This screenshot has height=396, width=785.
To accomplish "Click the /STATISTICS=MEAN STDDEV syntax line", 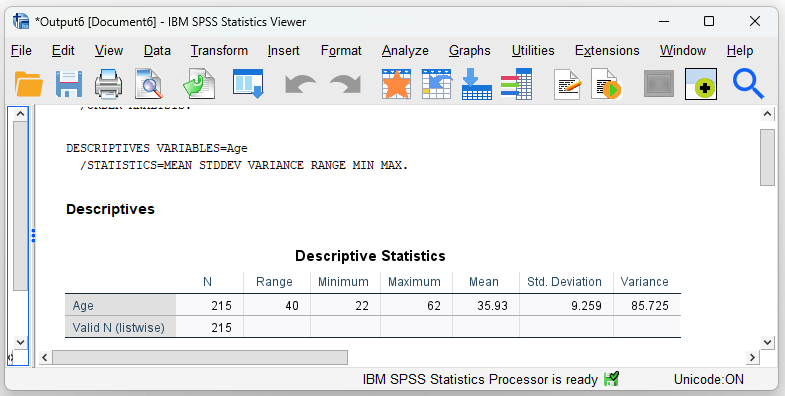I will 244,166.
